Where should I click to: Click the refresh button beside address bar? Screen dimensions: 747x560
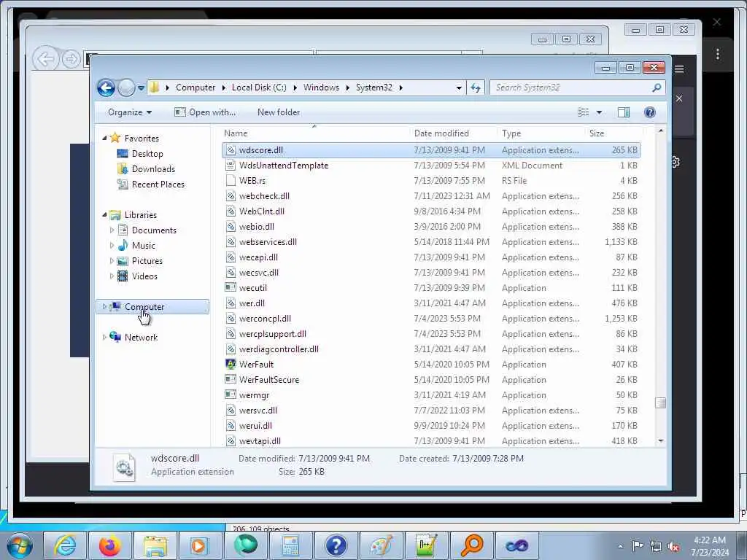[x=476, y=87]
